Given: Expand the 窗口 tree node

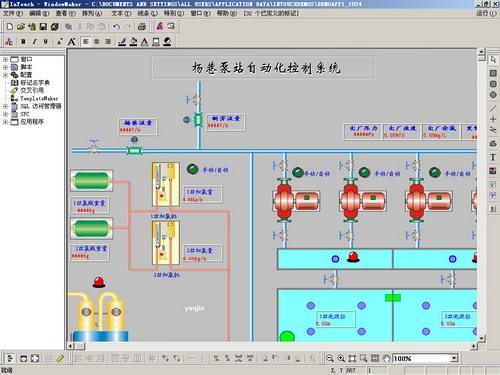Looking at the screenshot, I should tap(5, 59).
